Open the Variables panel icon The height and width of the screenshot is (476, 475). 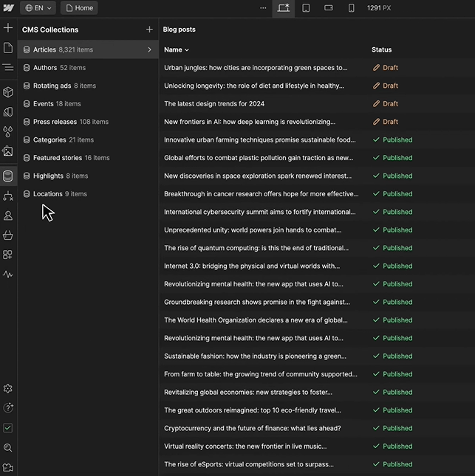[x=8, y=112]
